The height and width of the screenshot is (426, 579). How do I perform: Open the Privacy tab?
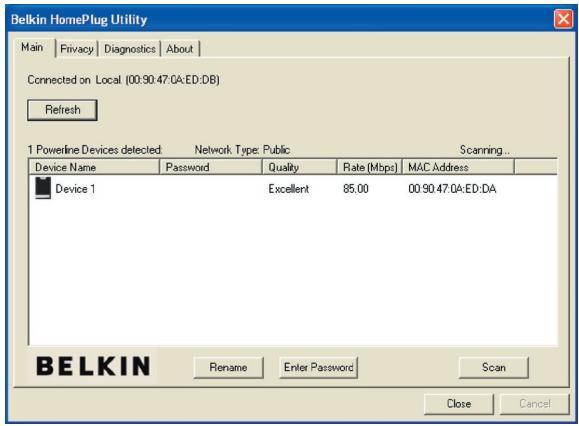(77, 49)
